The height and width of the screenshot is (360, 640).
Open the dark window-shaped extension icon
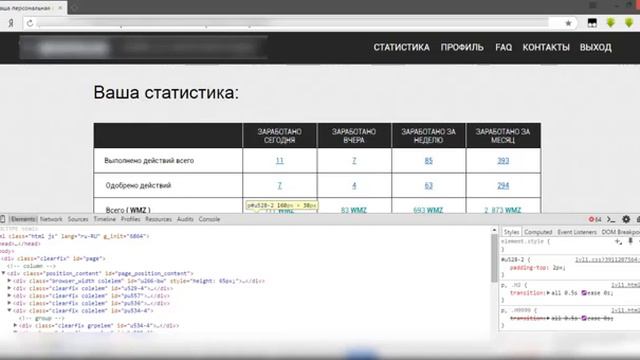[x=592, y=23]
